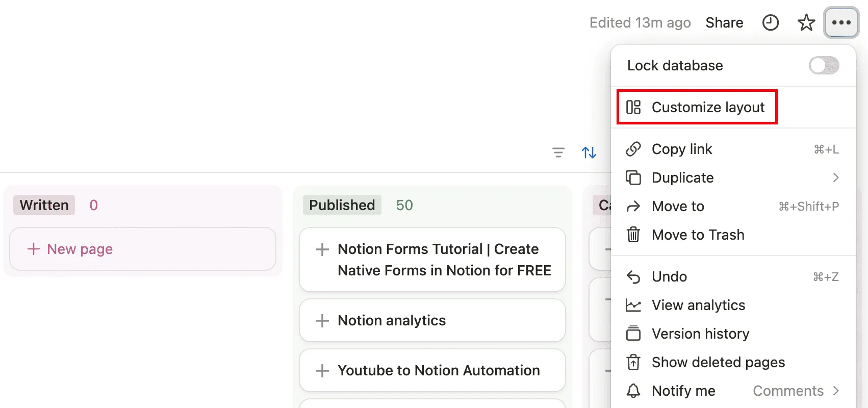Choose Copy link menu item

pos(682,149)
